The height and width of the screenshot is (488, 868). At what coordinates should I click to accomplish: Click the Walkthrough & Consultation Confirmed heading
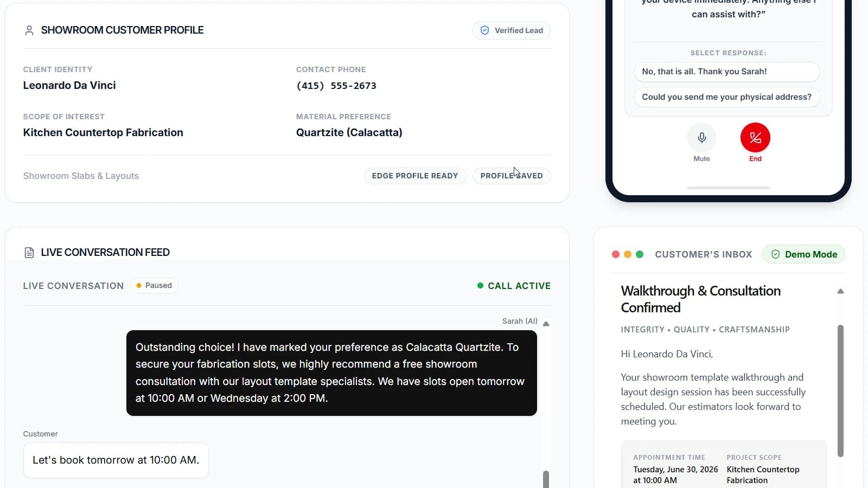coord(700,299)
